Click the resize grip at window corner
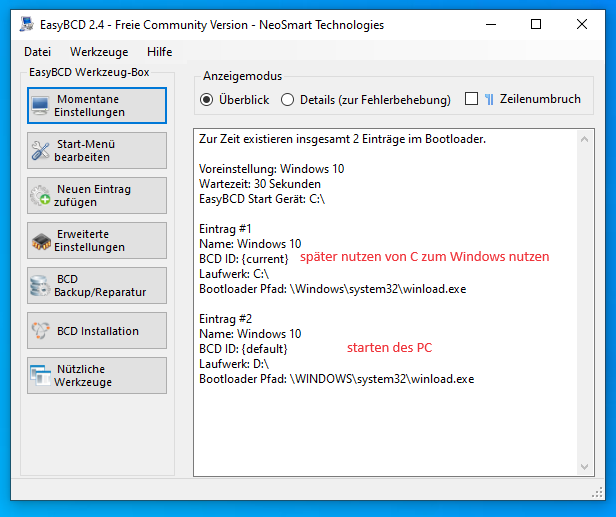Viewport: 616px width, 517px height. click(597, 492)
